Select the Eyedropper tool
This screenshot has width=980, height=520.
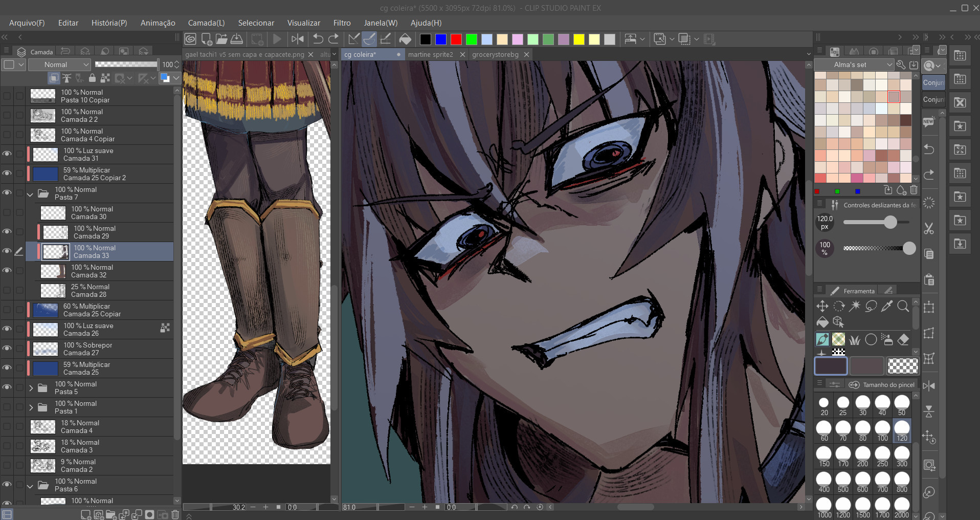tap(887, 306)
